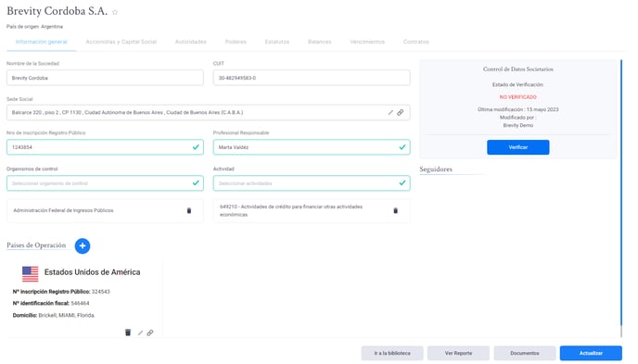Click the Seguidores heading
Viewport: 638px width, 364px height.
[436, 169]
